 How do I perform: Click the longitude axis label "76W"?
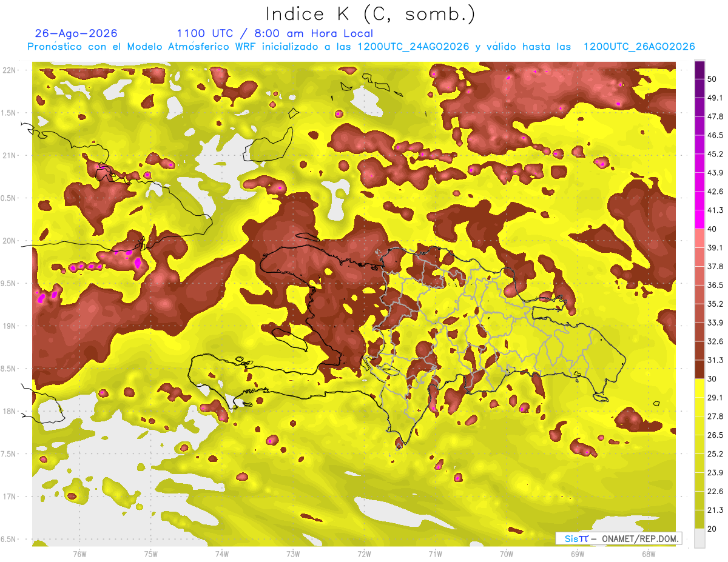point(79,555)
